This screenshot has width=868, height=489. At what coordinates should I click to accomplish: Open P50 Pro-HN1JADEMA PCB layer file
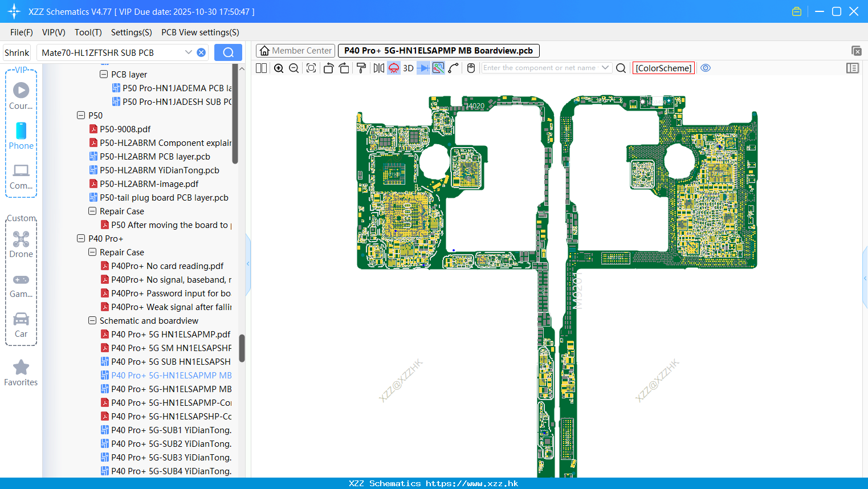click(177, 88)
